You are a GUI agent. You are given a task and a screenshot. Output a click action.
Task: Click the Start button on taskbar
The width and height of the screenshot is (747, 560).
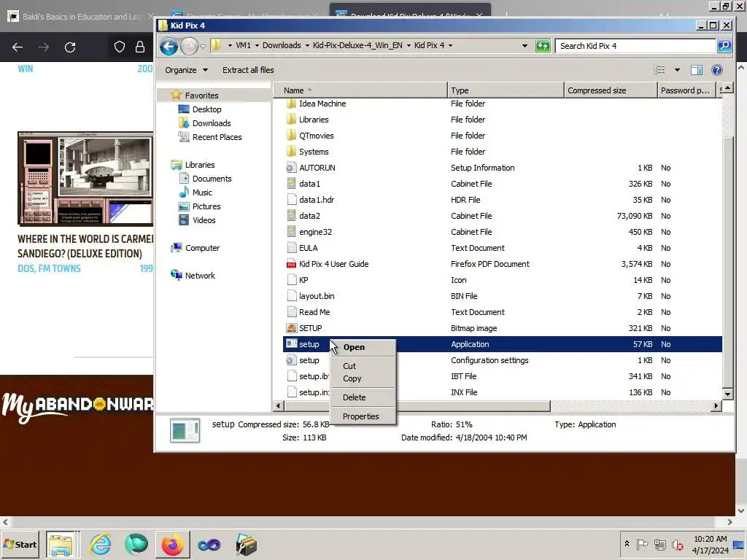20,544
